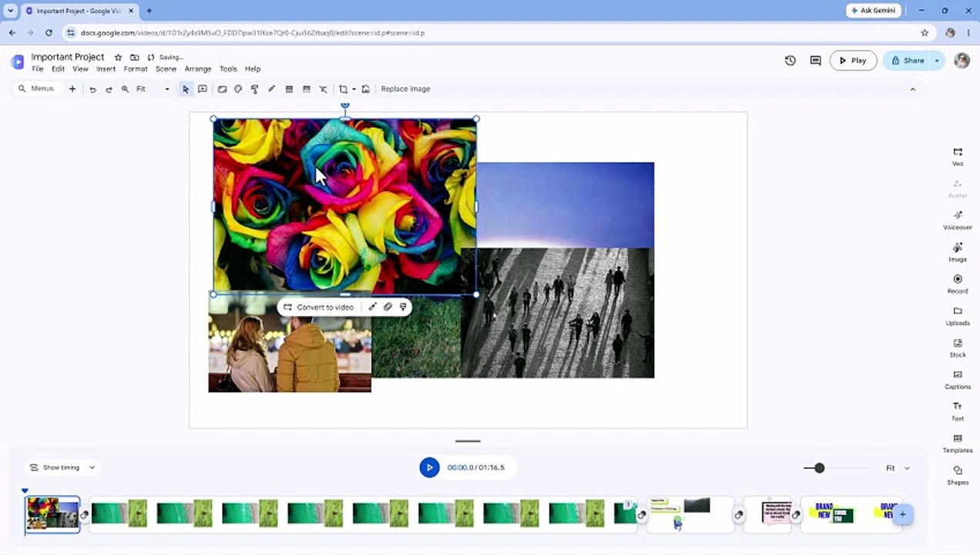Open the Insert menu

coord(106,69)
